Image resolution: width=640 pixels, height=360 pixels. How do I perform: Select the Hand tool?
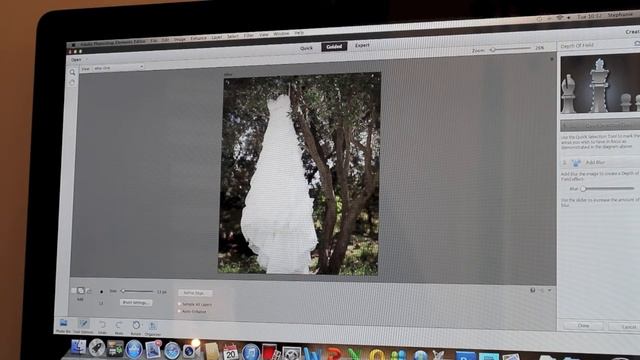point(72,83)
